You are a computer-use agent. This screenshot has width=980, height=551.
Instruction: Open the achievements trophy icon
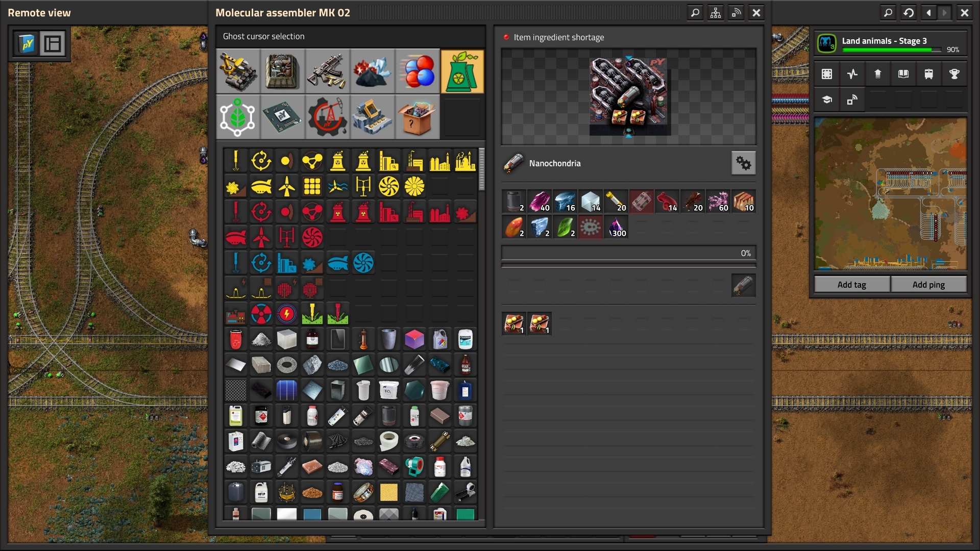click(954, 74)
